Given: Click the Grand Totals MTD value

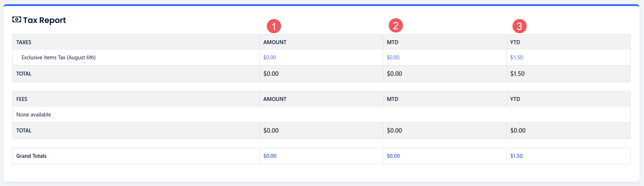Looking at the screenshot, I should point(393,156).
